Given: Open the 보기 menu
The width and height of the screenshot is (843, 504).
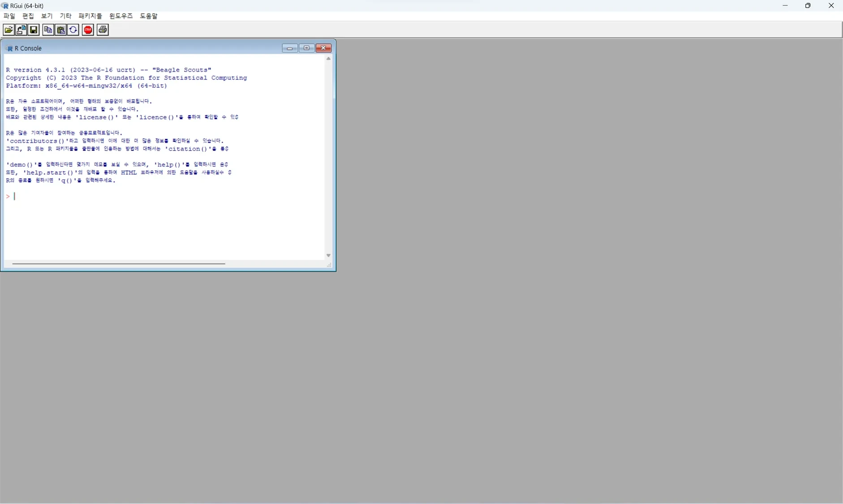Looking at the screenshot, I should click(47, 16).
